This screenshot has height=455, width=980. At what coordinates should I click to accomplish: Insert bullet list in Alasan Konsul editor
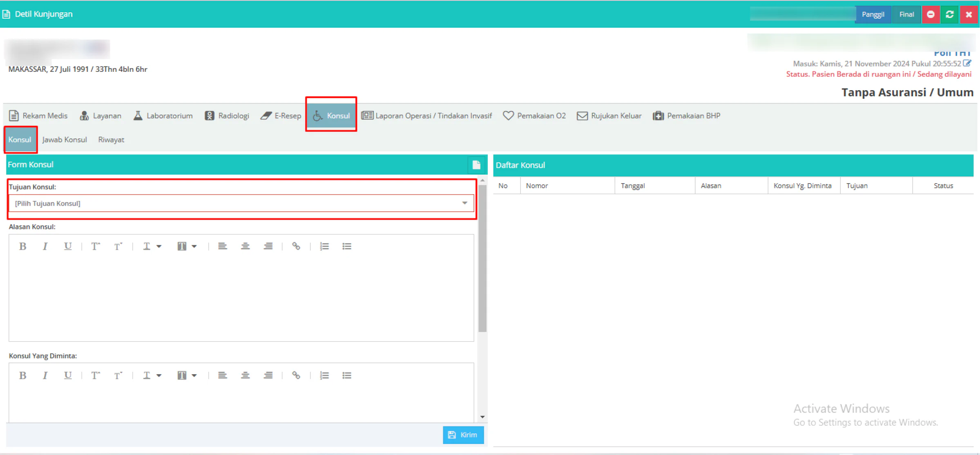(x=347, y=246)
